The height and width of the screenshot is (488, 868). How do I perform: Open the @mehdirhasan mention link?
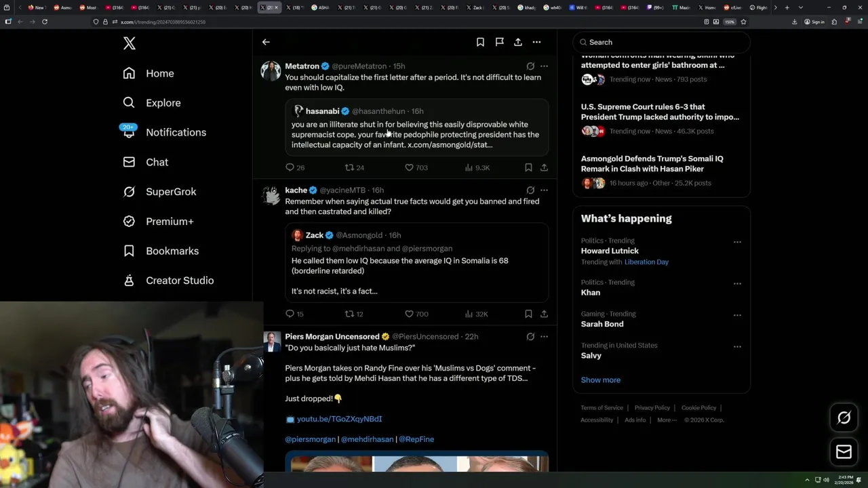tap(367, 439)
